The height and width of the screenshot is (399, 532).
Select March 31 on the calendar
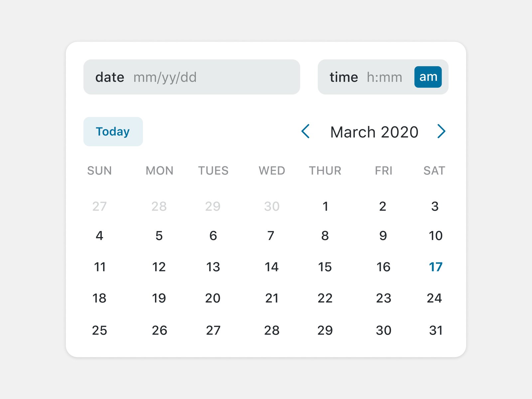436,330
